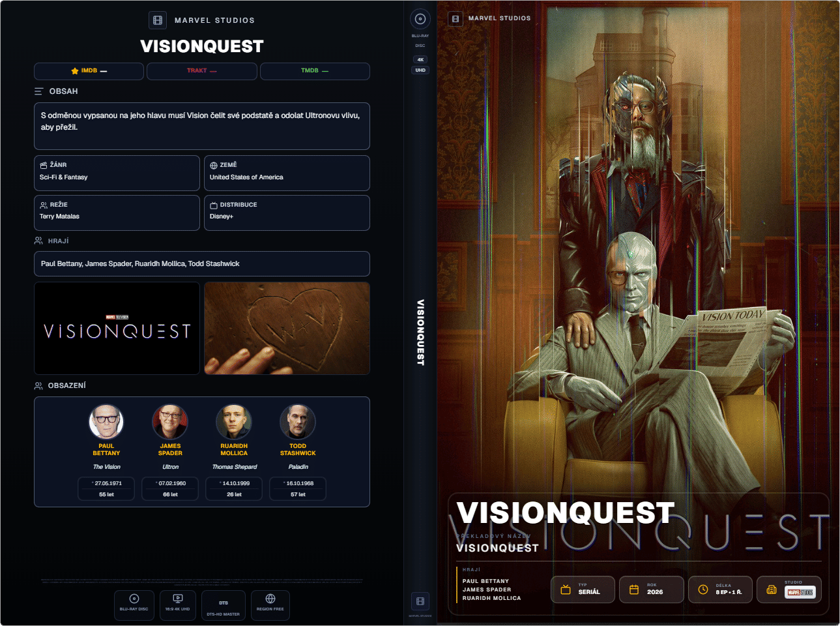Open the carved heart still thumbnail
Screen dimensions: 840x626
point(287,328)
